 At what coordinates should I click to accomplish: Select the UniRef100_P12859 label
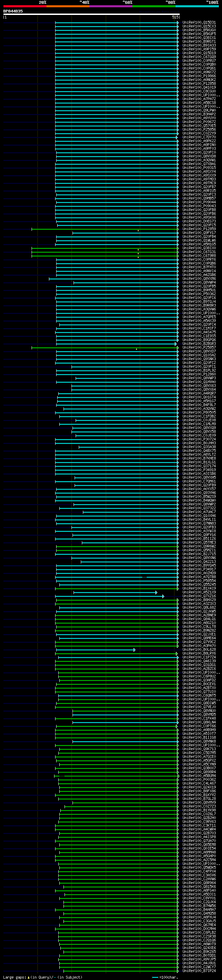pos(199,229)
